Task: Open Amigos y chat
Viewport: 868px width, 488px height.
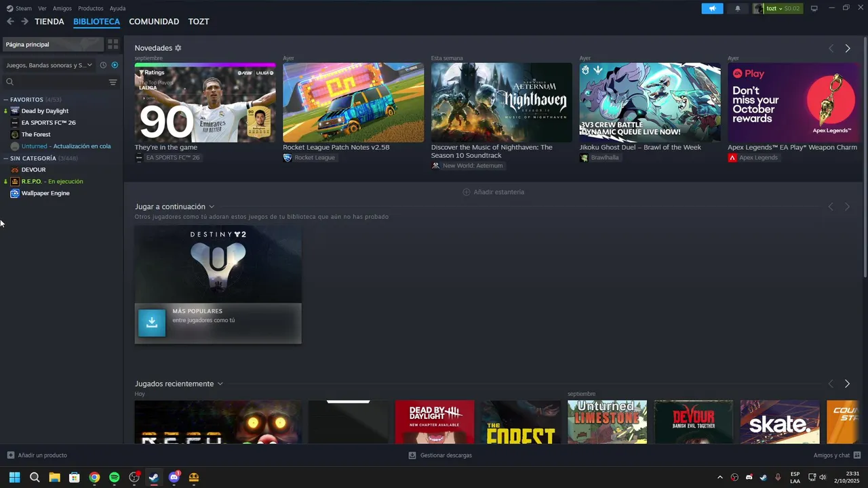Action: pos(831,455)
